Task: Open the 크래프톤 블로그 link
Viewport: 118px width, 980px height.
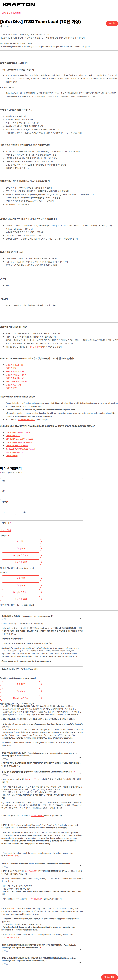Action: point(11,388)
